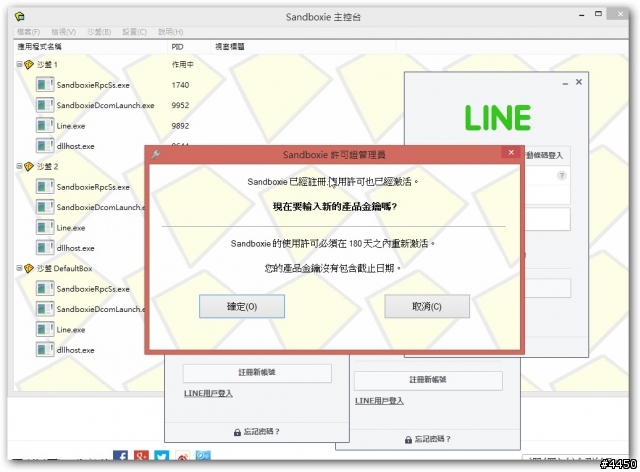Click the dllhost.exe icon under 沙盤 1
Screen dimensions: 640x472
click(45, 146)
